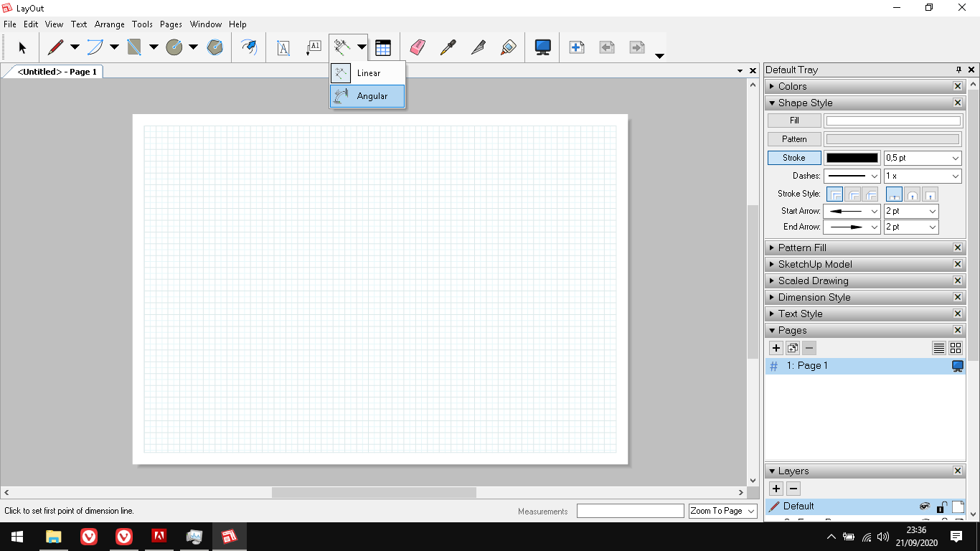Select the arrow Select tool

click(x=22, y=48)
